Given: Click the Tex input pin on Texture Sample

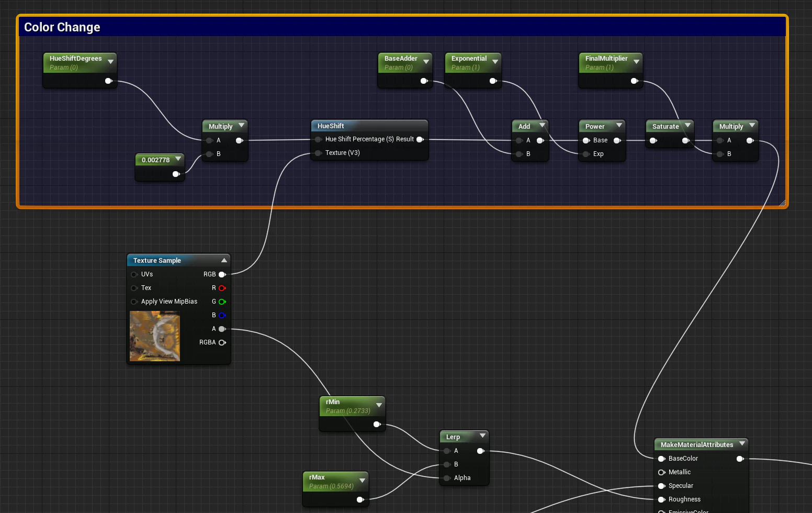Looking at the screenshot, I should 134,288.
